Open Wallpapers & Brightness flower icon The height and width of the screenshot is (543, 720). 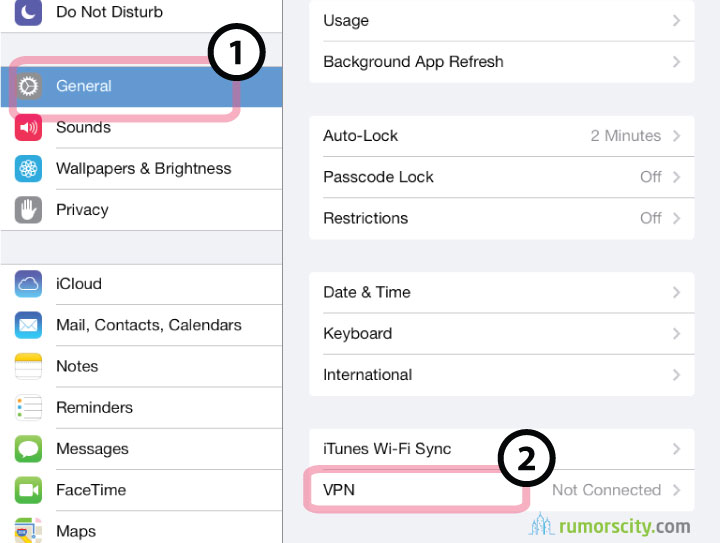28,168
